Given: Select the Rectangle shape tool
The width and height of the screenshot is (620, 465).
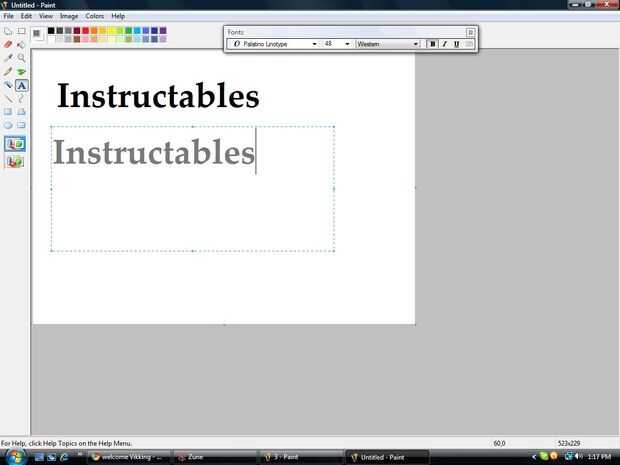Looking at the screenshot, I should 8,112.
